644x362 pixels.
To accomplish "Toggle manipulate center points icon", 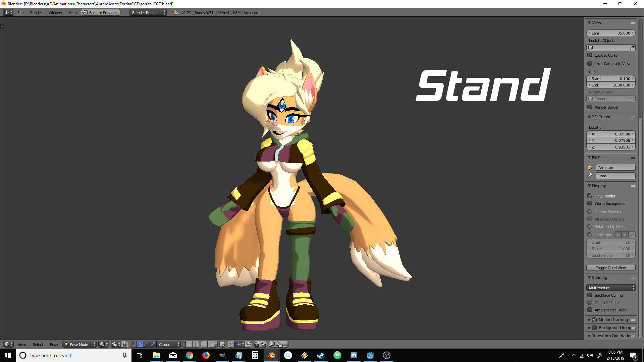I will click(x=124, y=344).
